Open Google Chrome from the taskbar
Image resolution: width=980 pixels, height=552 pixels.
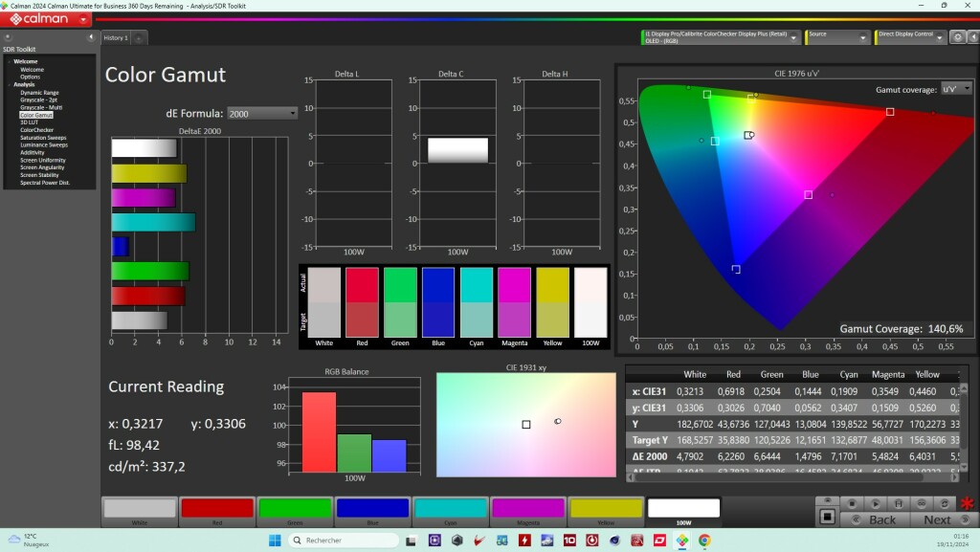(704, 541)
